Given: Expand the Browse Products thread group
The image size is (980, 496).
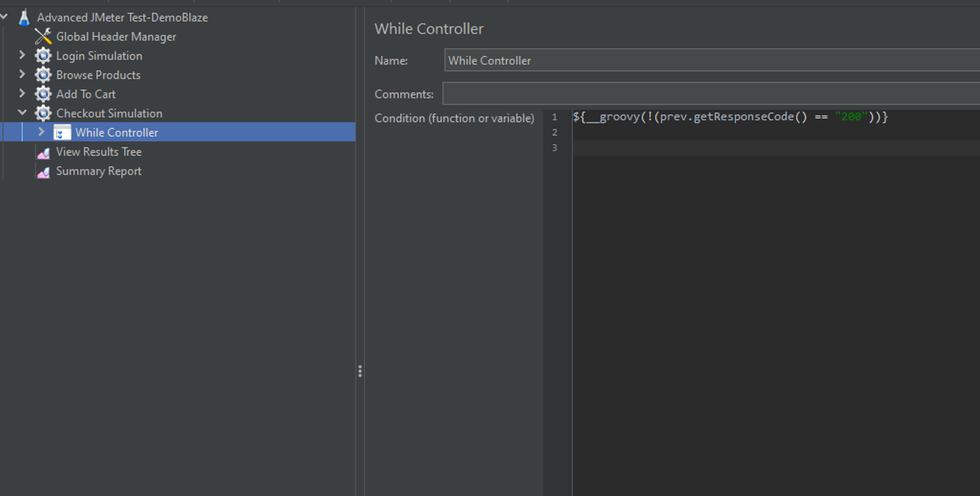Looking at the screenshot, I should point(22,74).
